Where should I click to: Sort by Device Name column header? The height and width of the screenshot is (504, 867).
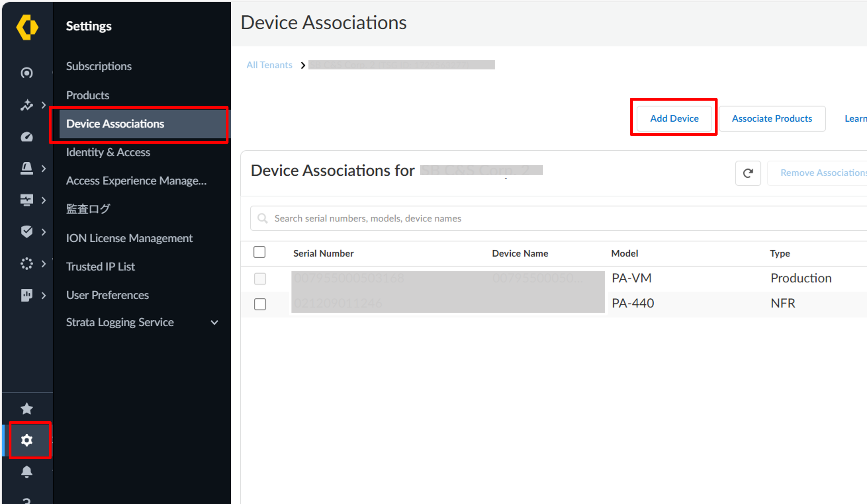[x=520, y=253]
